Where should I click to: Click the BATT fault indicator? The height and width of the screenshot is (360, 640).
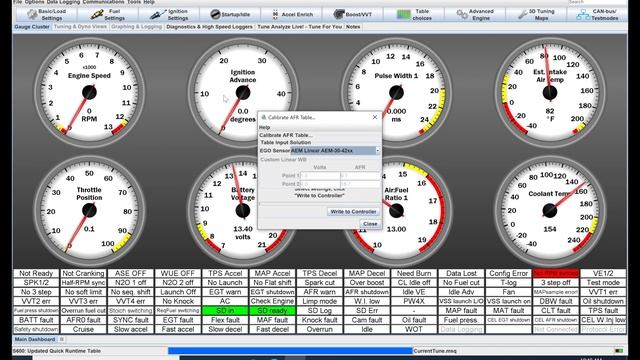pos(36,320)
